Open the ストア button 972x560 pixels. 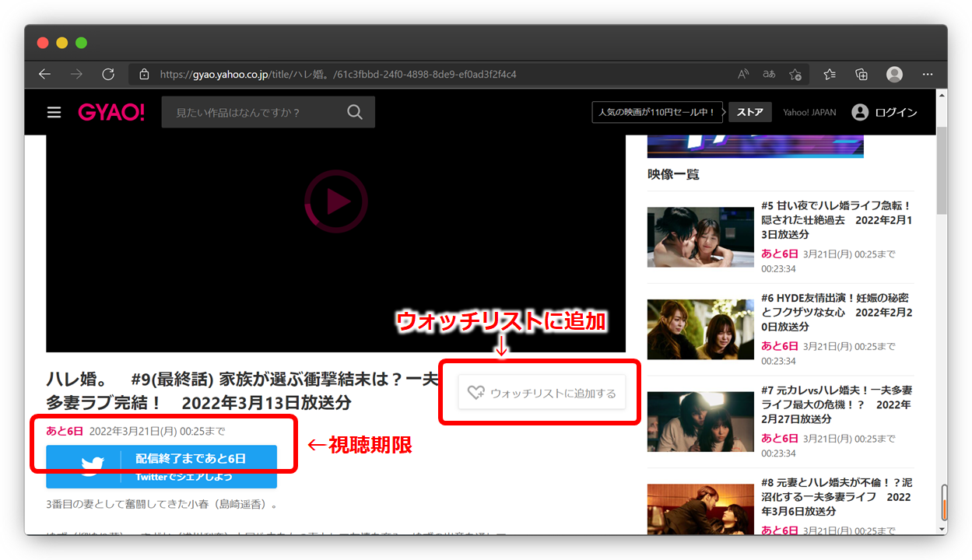pos(750,112)
